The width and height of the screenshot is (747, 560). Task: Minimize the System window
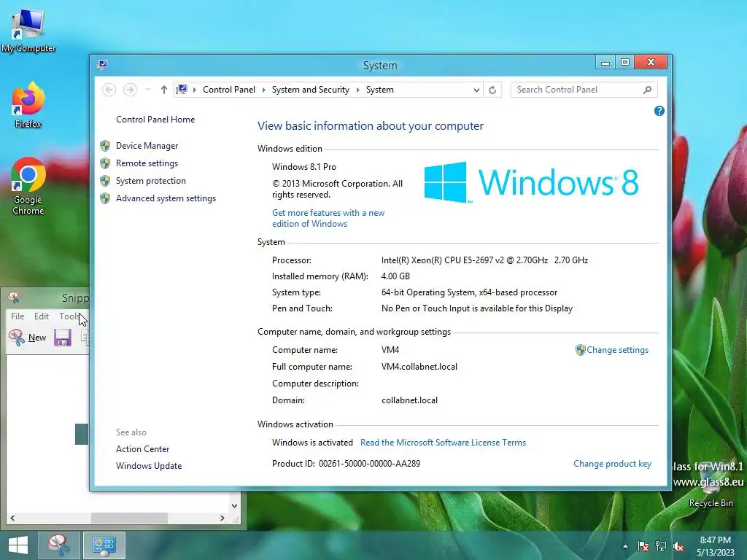(605, 63)
